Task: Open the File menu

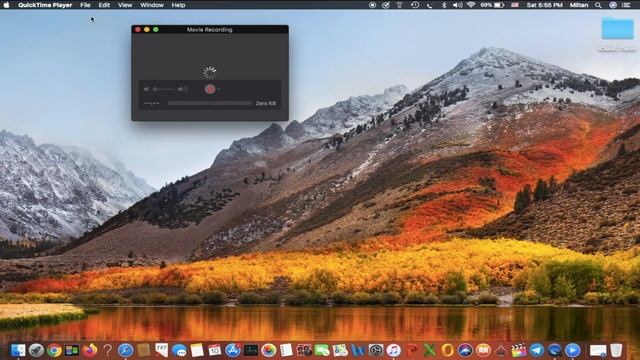Action: [85, 5]
